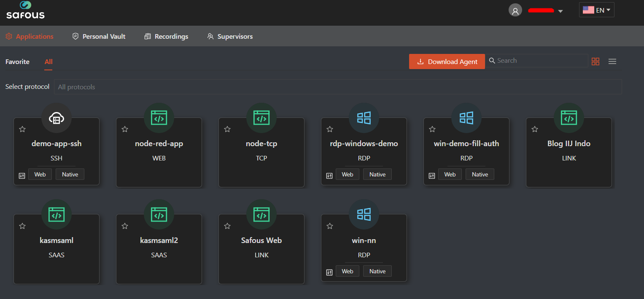The width and height of the screenshot is (644, 299).
Task: Open settings icon on rdp-windows-demo card
Action: click(x=329, y=176)
